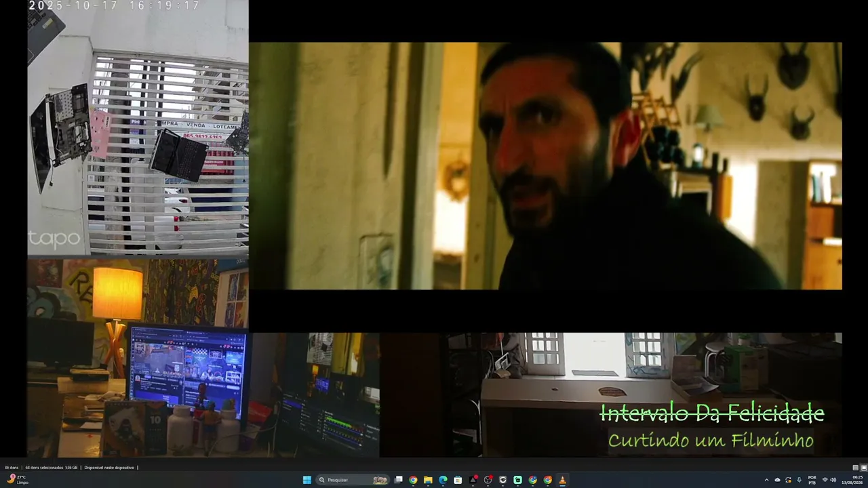The height and width of the screenshot is (488, 868).
Task: Open the third Chrome taskbar icon
Action: (547, 480)
